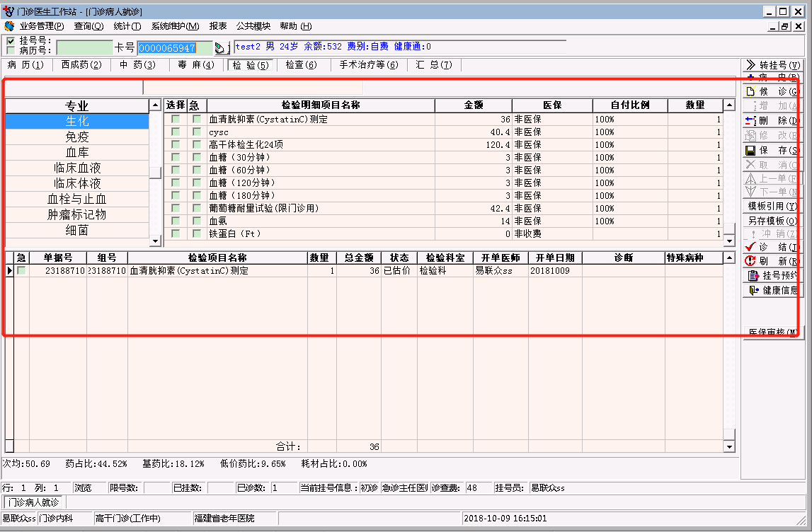Click the 候诊 new-page button
Viewport: 812px width, 532px height.
tap(772, 91)
